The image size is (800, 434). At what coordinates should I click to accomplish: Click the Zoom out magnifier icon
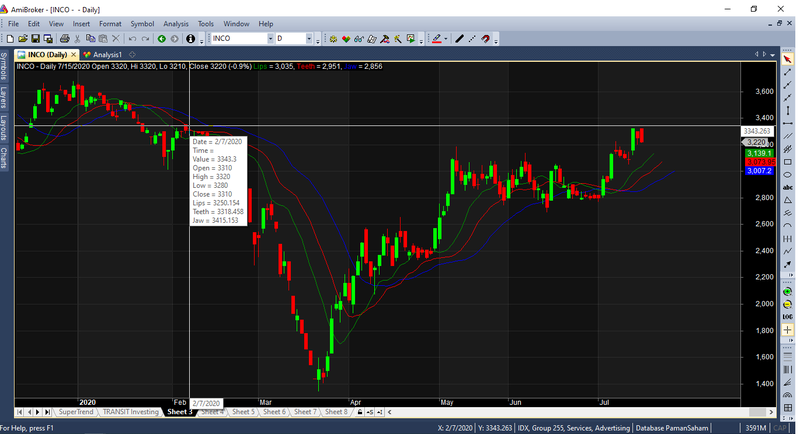(788, 304)
